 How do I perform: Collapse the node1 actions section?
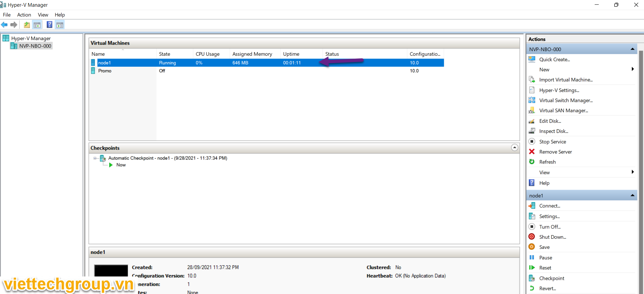click(633, 196)
